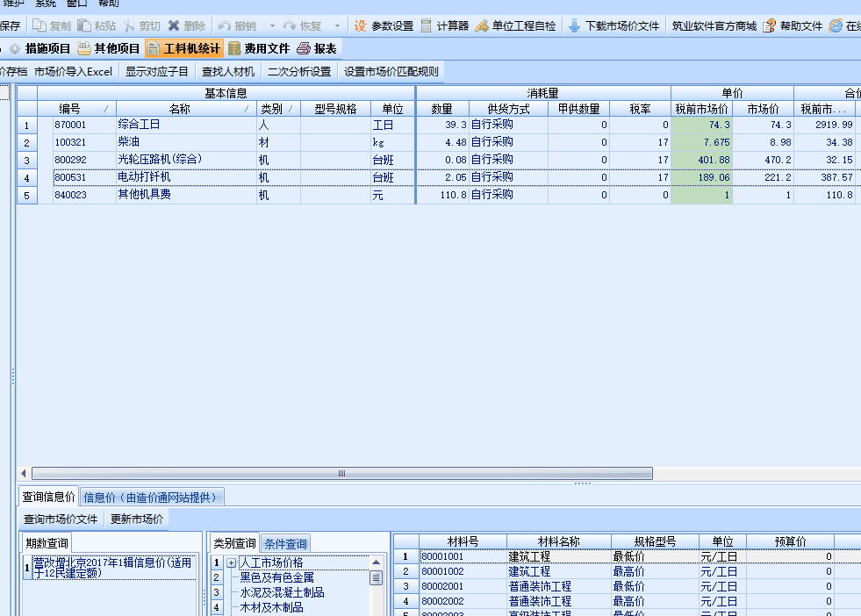Switch to 费用文件 section
861x616 pixels.
click(259, 48)
